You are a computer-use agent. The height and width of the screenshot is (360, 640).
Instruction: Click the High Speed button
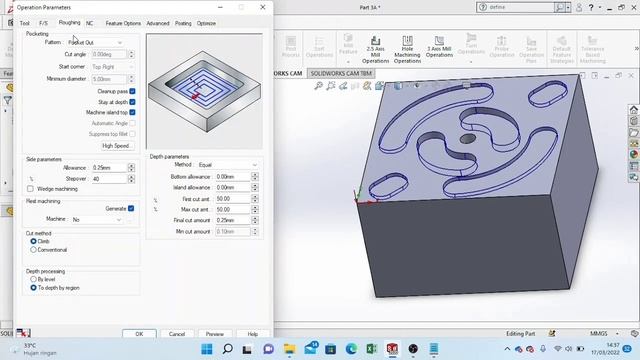[117, 146]
